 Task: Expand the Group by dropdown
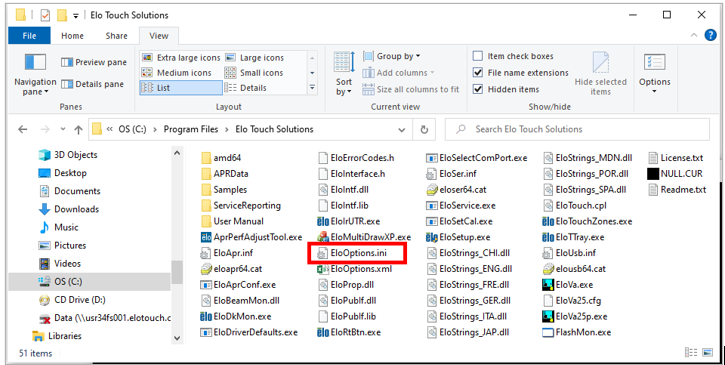coord(392,56)
